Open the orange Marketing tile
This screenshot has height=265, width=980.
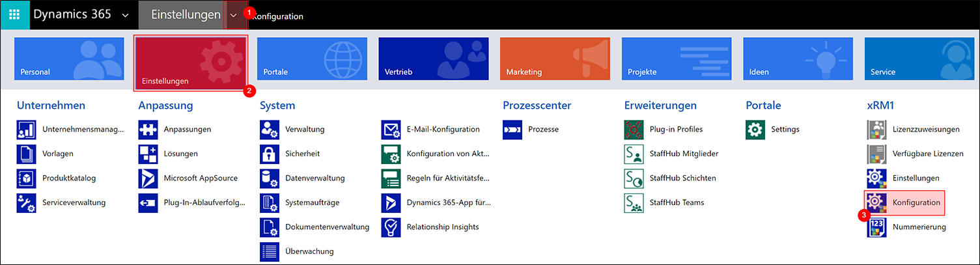click(555, 59)
